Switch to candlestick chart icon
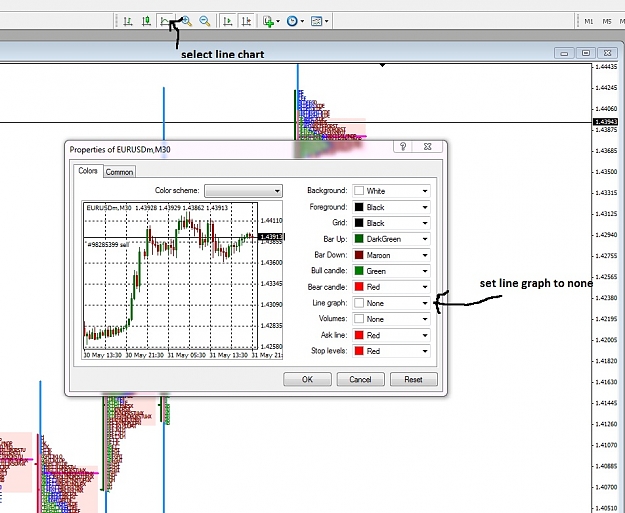The width and height of the screenshot is (625, 513). 146,21
